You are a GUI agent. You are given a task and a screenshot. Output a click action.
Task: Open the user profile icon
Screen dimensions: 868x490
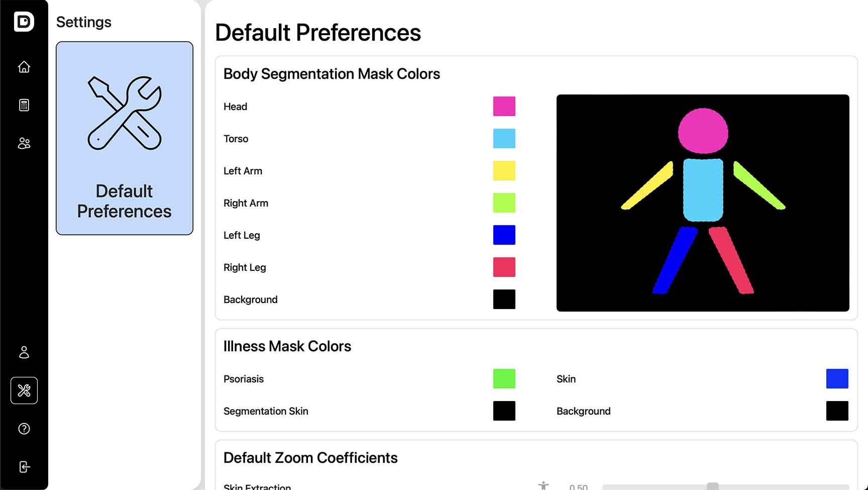[24, 352]
